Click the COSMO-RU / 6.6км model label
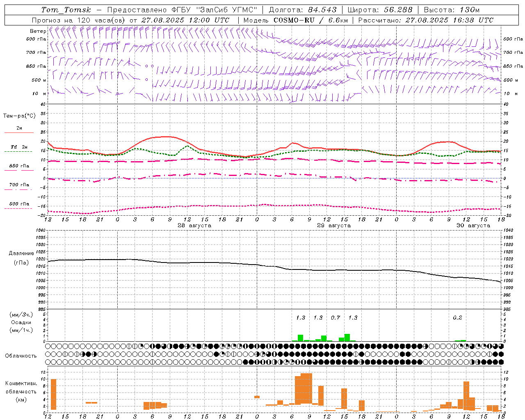This screenshot has height=420, width=525. pyautogui.click(x=310, y=20)
